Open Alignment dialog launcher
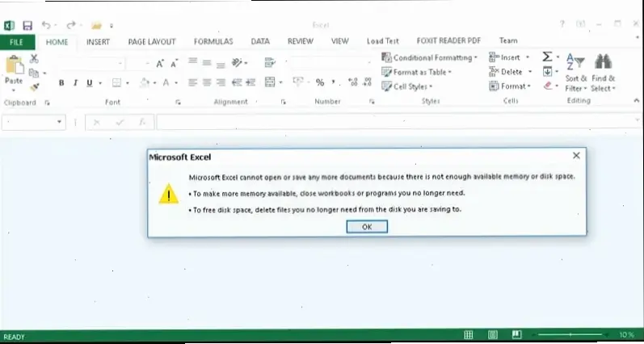The width and height of the screenshot is (644, 344). (x=284, y=103)
